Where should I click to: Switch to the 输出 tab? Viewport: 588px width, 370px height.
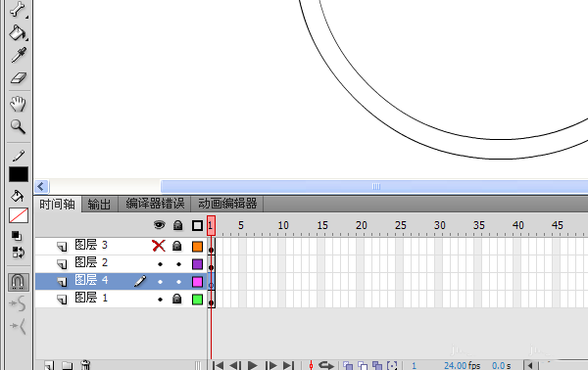click(x=99, y=205)
